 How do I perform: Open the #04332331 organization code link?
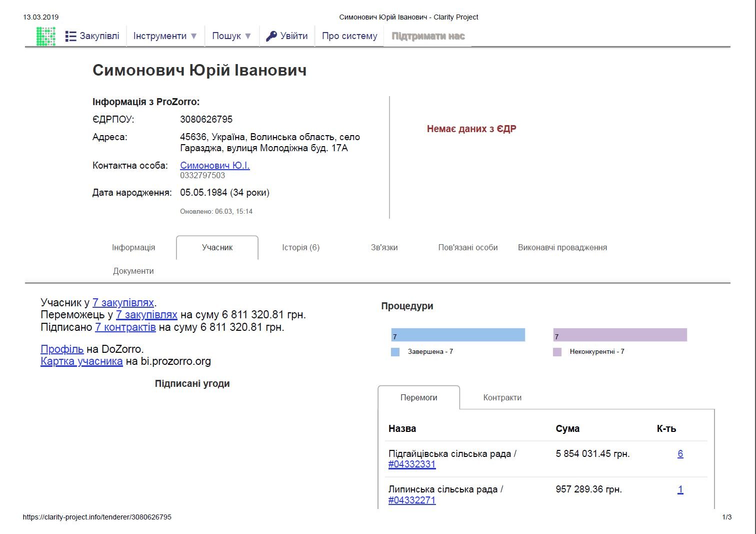point(412,464)
